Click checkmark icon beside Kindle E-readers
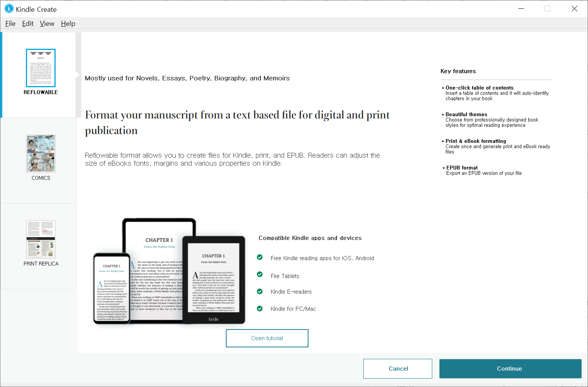 [260, 291]
